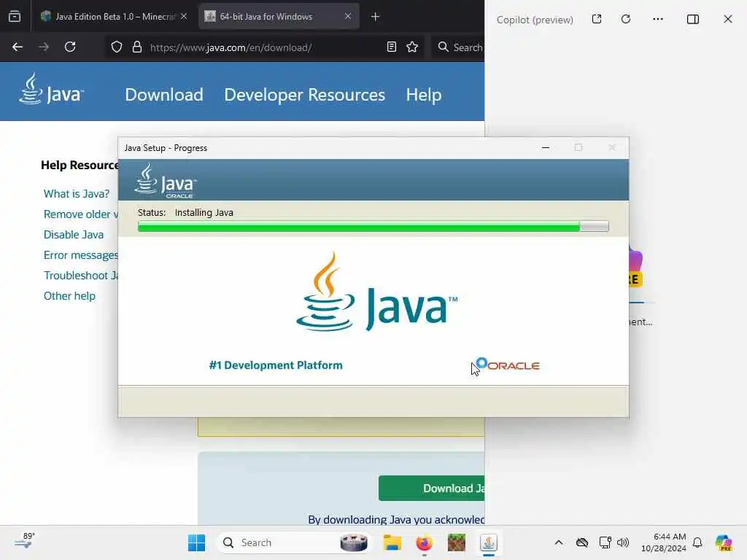Click the #1 Development Platform text
The height and width of the screenshot is (560, 747).
click(x=276, y=365)
